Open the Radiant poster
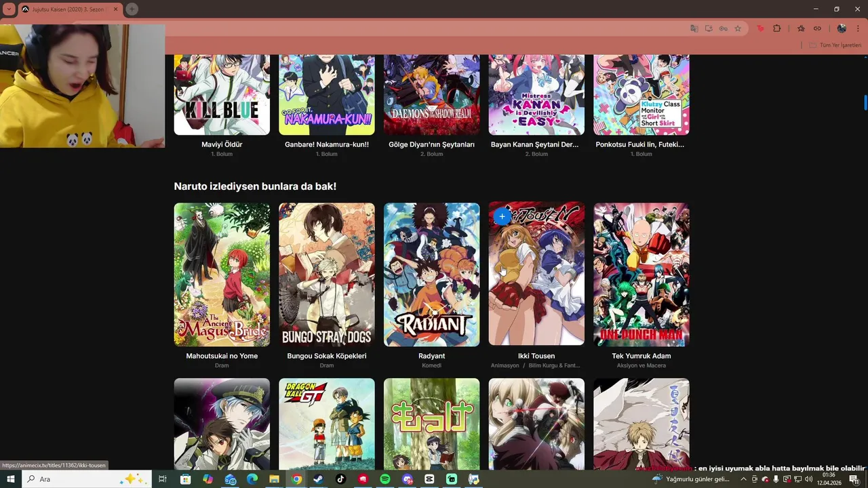Viewport: 868px width, 488px height. 431,274
